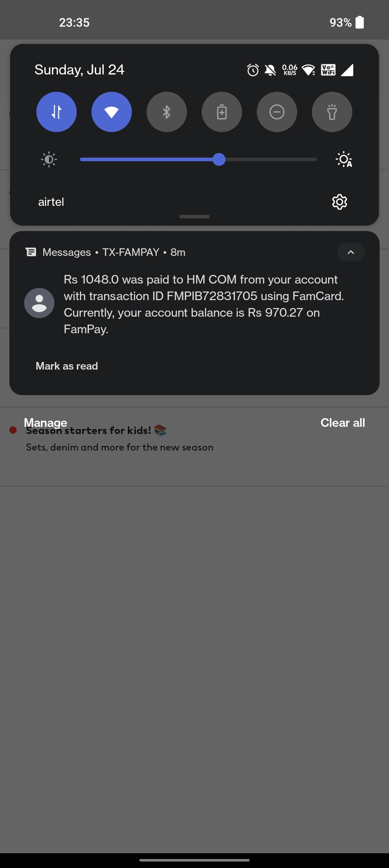
Task: Open notification Manage settings
Action: pyautogui.click(x=45, y=423)
